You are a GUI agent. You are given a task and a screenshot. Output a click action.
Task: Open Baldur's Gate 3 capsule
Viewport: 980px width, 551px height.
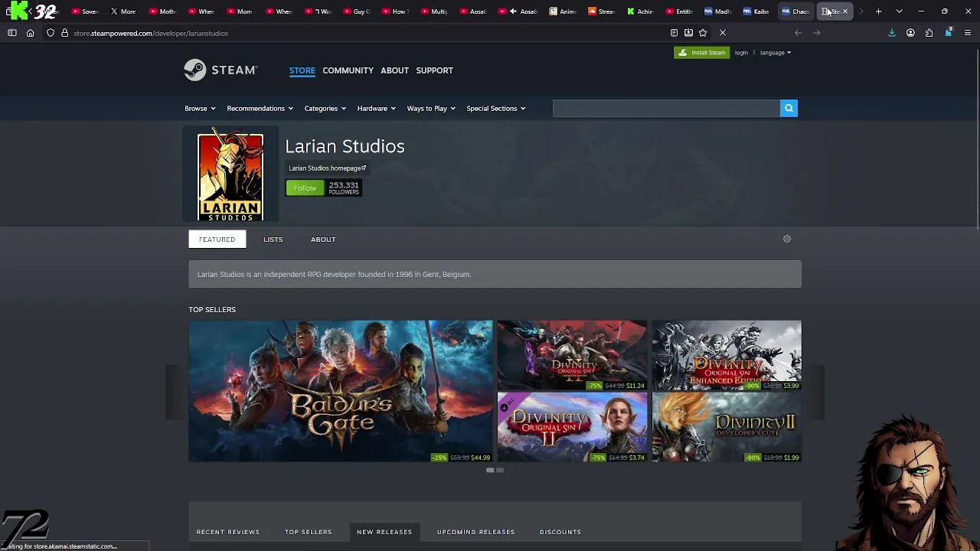click(x=341, y=391)
